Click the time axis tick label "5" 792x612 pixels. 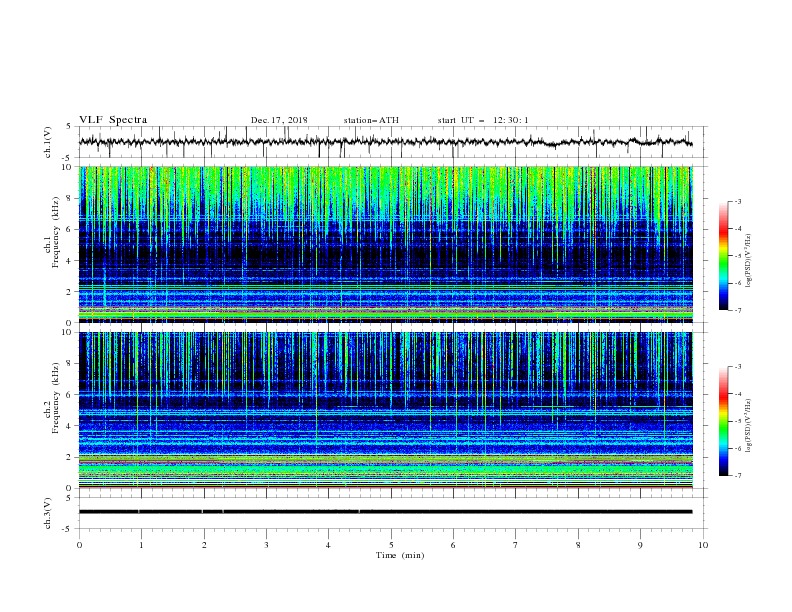(391, 545)
